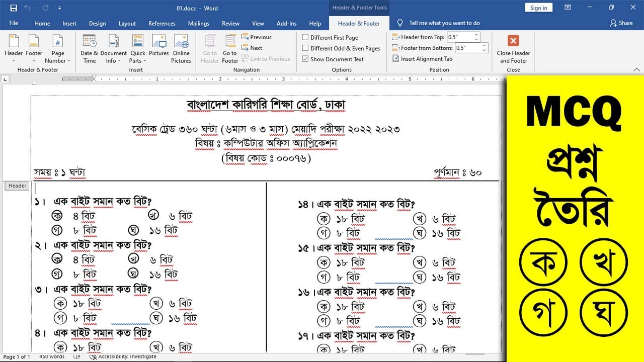Image resolution: width=644 pixels, height=362 pixels.
Task: Click Accessibility: Investigate in status bar
Action: pos(123,356)
